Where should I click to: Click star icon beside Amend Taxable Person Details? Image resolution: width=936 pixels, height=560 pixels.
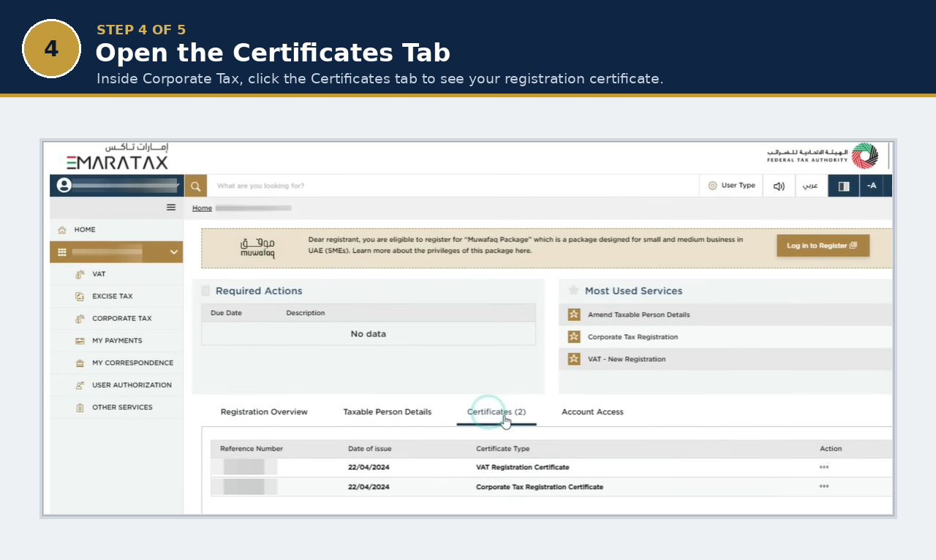[574, 314]
